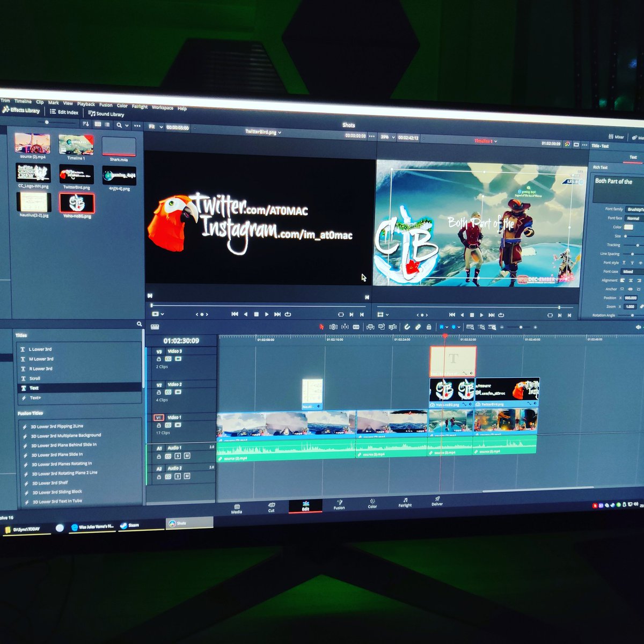
Task: Open the Timeline 1 name dropdown
Action: 486,141
